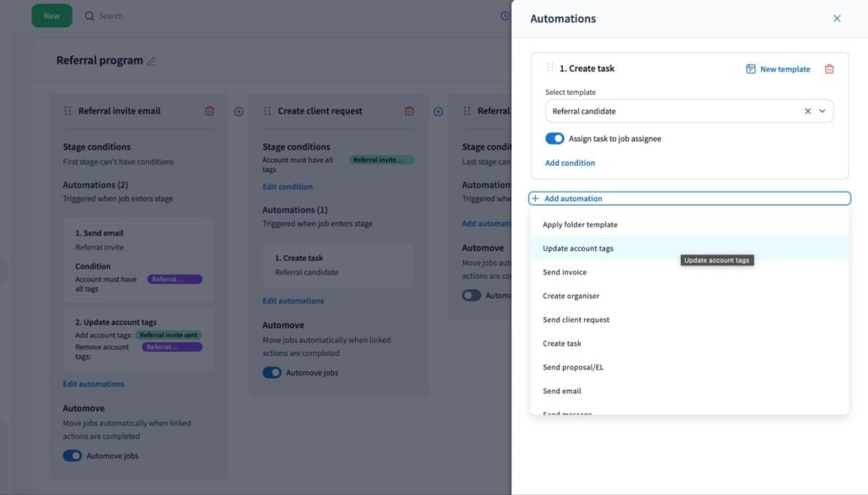Choose Update account tags option
868x495 pixels.
[689, 248]
